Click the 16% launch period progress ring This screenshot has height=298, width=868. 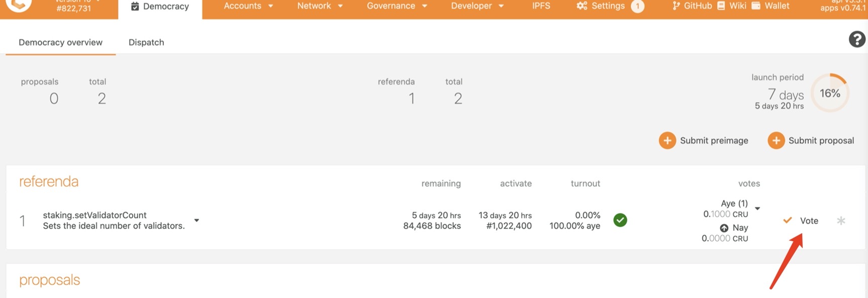point(830,93)
